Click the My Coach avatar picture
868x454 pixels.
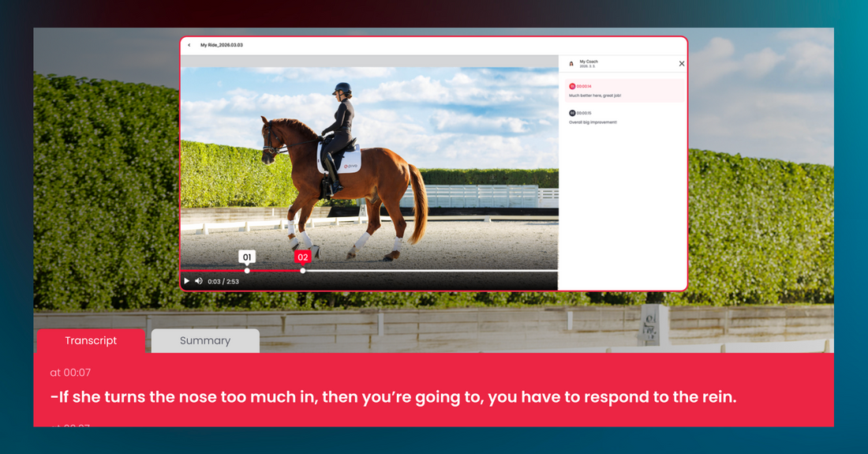click(x=571, y=64)
